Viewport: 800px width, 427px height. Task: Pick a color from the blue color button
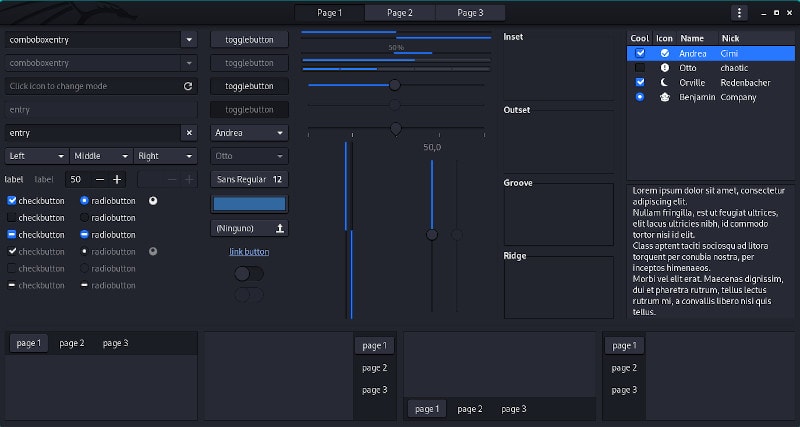coord(249,204)
